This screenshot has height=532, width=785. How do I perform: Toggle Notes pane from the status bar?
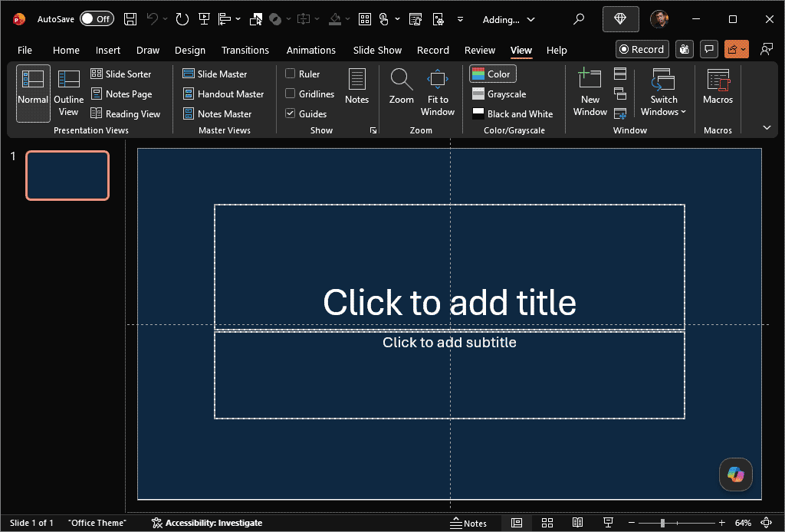pos(468,523)
